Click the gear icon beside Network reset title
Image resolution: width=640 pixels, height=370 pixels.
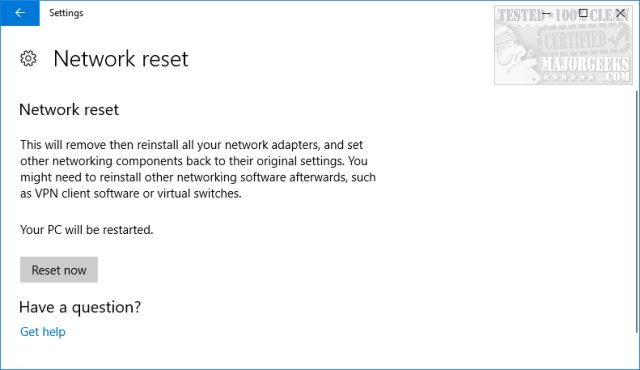[x=28, y=59]
